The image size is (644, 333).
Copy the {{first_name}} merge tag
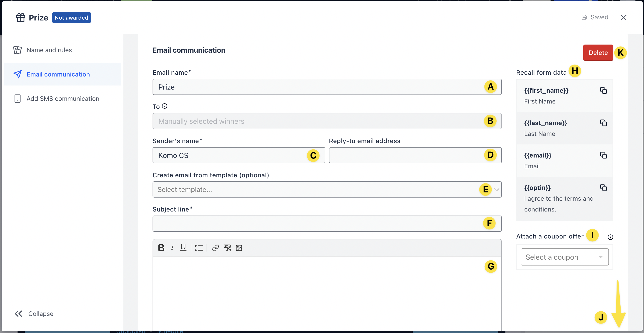click(603, 90)
